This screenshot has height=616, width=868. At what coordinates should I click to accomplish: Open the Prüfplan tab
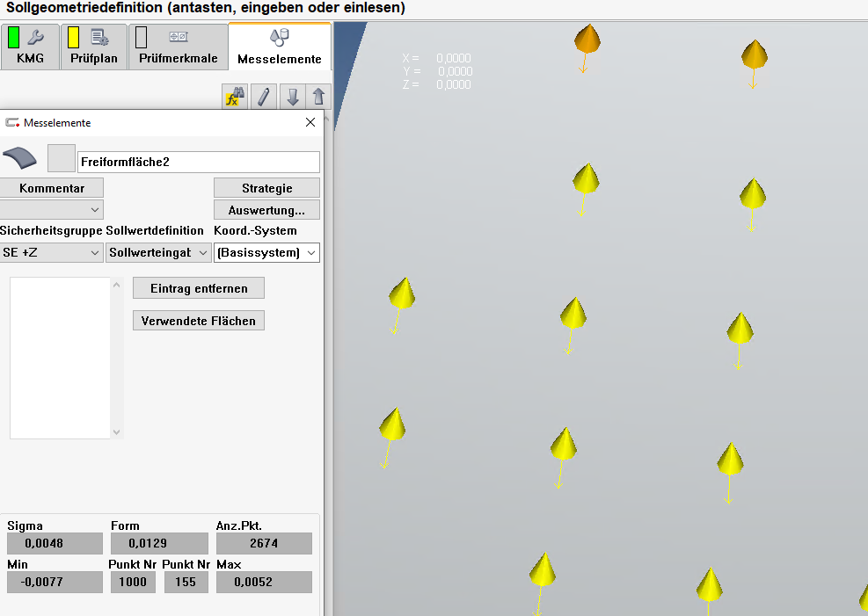pyautogui.click(x=93, y=47)
